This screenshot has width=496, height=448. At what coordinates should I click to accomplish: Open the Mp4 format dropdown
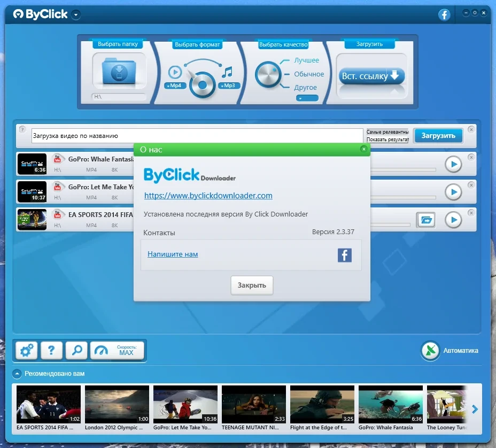(x=175, y=86)
